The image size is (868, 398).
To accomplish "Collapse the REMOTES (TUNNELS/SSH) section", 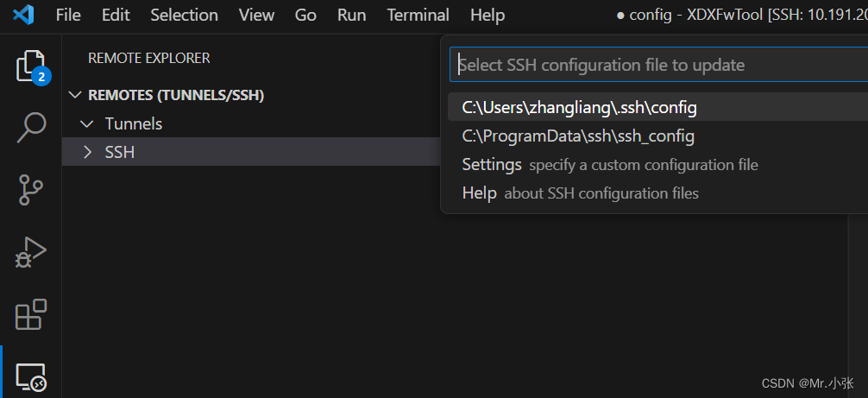I will tap(74, 95).
